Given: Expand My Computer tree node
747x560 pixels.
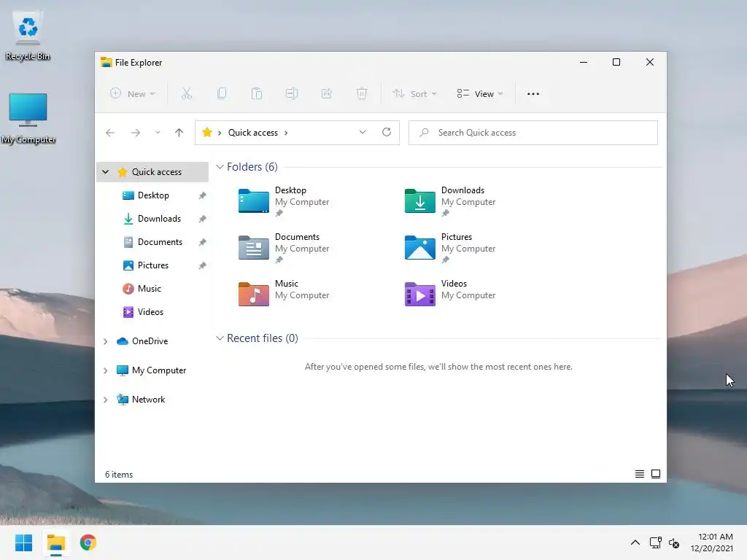Looking at the screenshot, I should pyautogui.click(x=105, y=370).
